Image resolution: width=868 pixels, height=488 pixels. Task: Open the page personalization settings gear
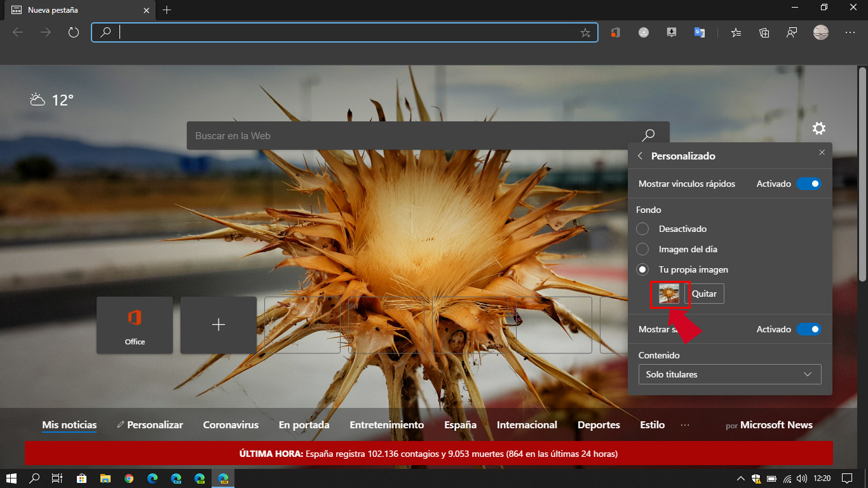coord(819,128)
